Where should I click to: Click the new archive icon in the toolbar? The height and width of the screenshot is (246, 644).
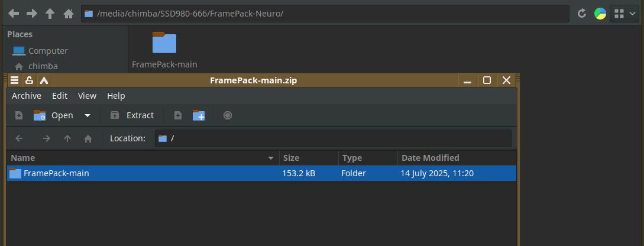click(x=19, y=115)
